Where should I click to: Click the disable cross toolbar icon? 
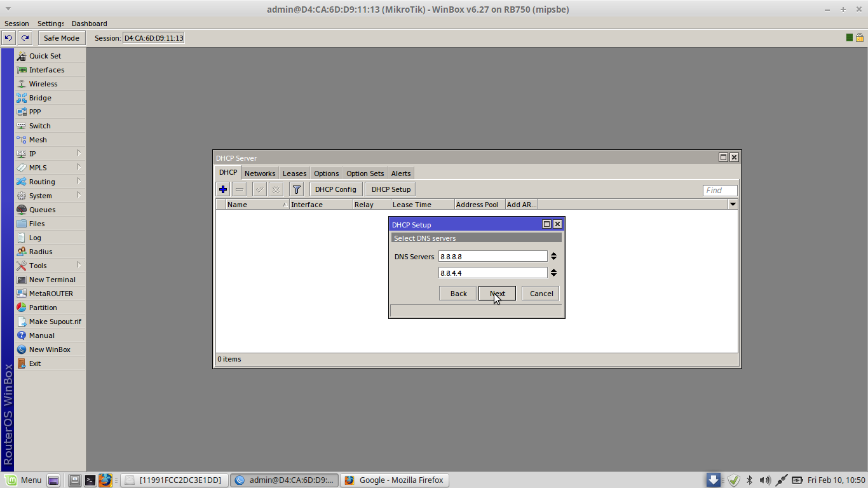point(276,189)
